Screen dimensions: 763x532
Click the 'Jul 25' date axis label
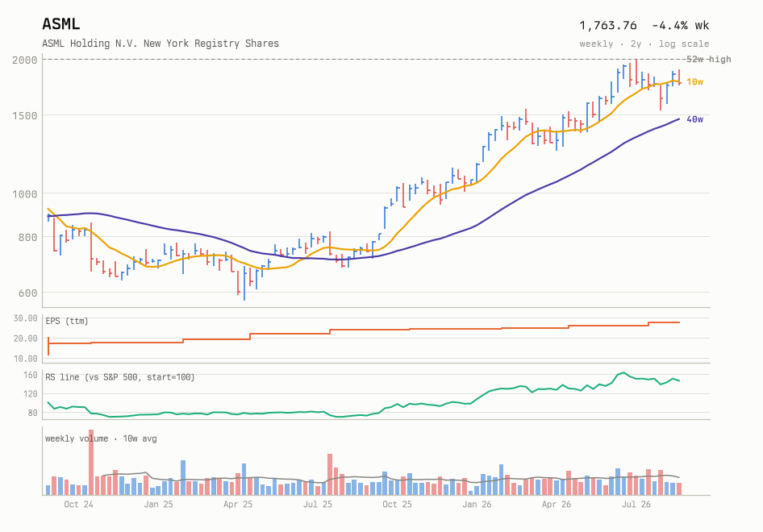coord(317,505)
